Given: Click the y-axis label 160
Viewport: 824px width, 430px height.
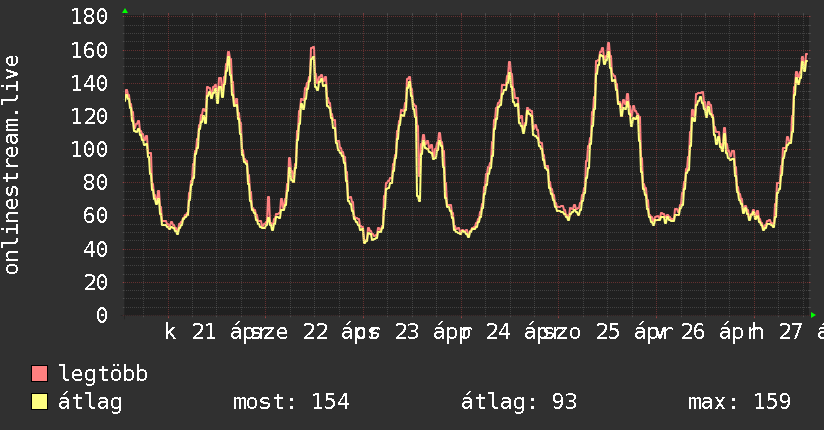Looking at the screenshot, I should [x=89, y=50].
